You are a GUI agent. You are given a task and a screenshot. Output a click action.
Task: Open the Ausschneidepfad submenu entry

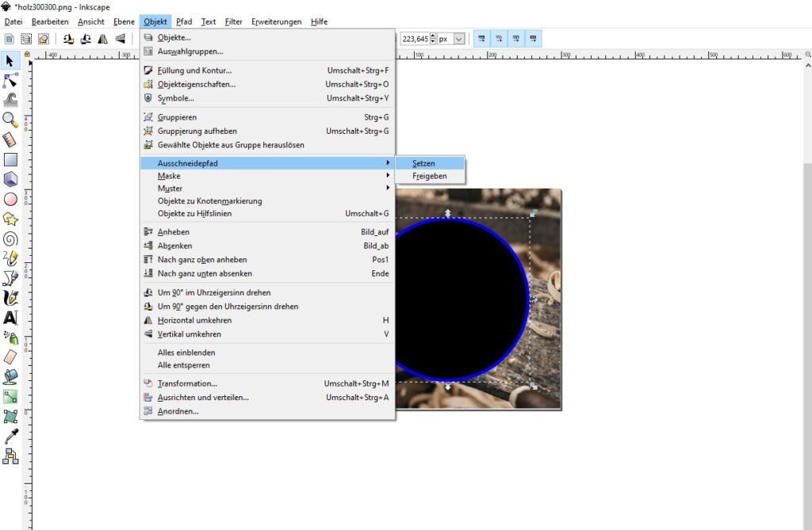(x=267, y=163)
